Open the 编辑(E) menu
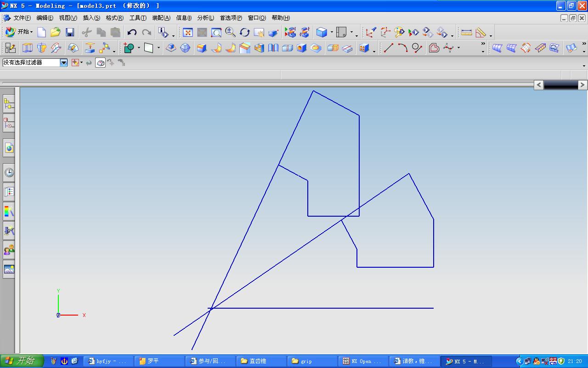Viewport: 588px width, 368px height. (x=45, y=18)
